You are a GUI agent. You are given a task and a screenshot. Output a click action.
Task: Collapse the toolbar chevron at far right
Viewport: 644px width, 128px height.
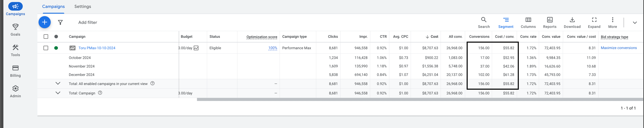pos(635,23)
